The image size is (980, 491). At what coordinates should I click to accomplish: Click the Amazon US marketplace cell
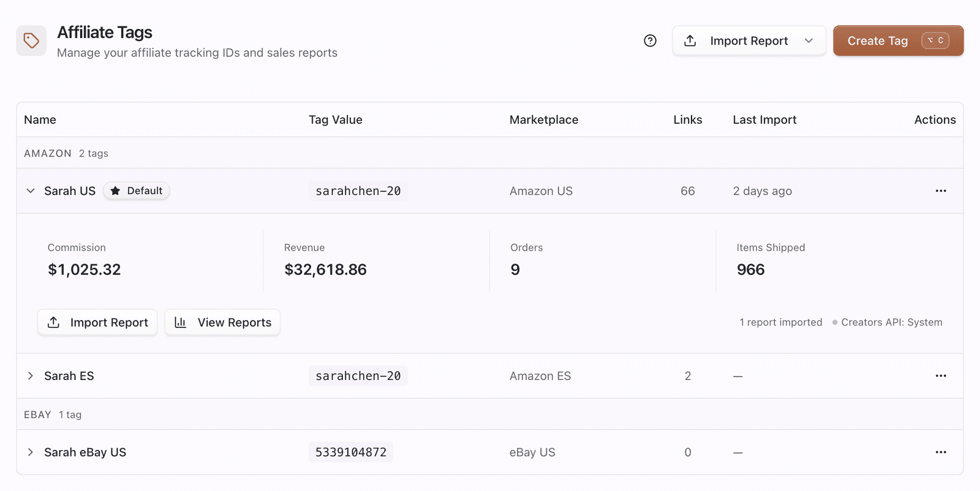541,191
